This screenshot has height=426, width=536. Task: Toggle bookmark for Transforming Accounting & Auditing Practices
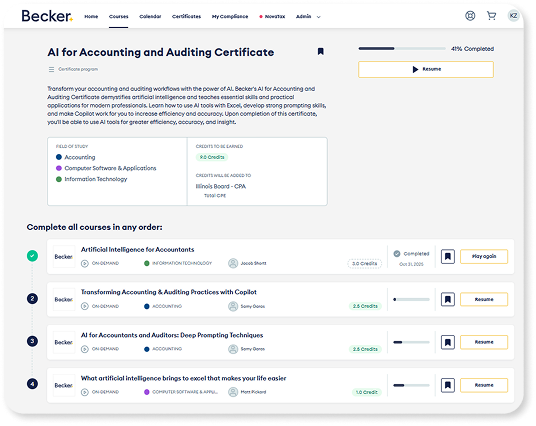447,299
